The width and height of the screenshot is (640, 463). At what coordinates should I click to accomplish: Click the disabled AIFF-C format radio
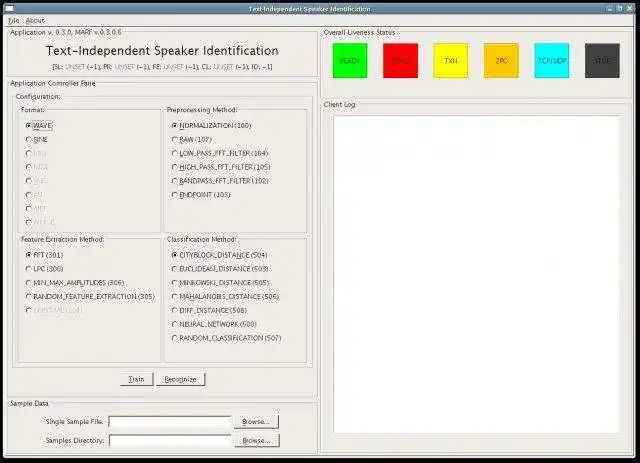pyautogui.click(x=40, y=223)
